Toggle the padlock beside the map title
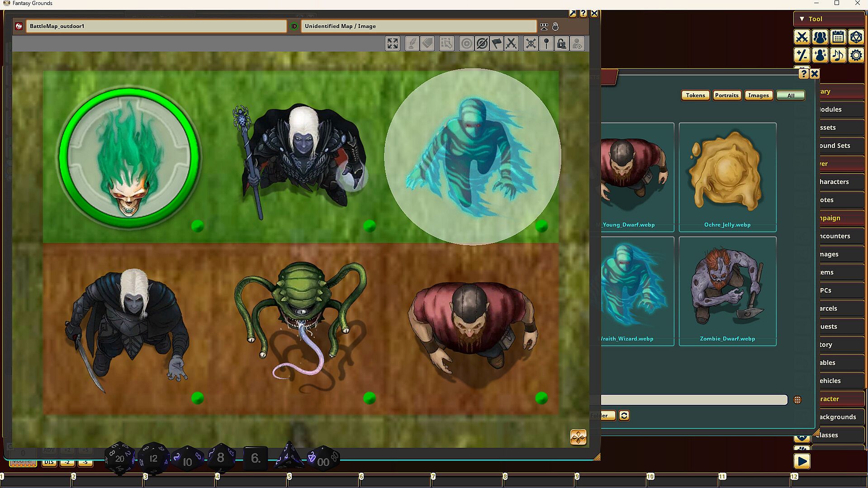The height and width of the screenshot is (488, 868). click(x=555, y=27)
